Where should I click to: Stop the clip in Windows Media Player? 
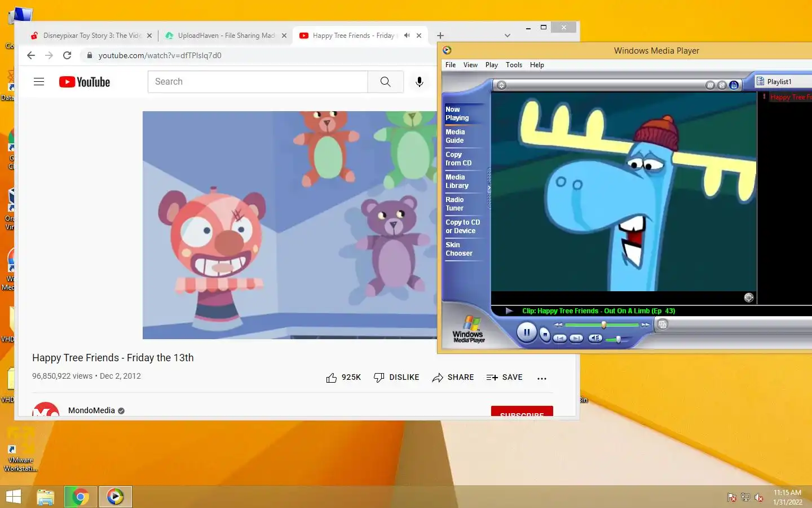point(545,335)
